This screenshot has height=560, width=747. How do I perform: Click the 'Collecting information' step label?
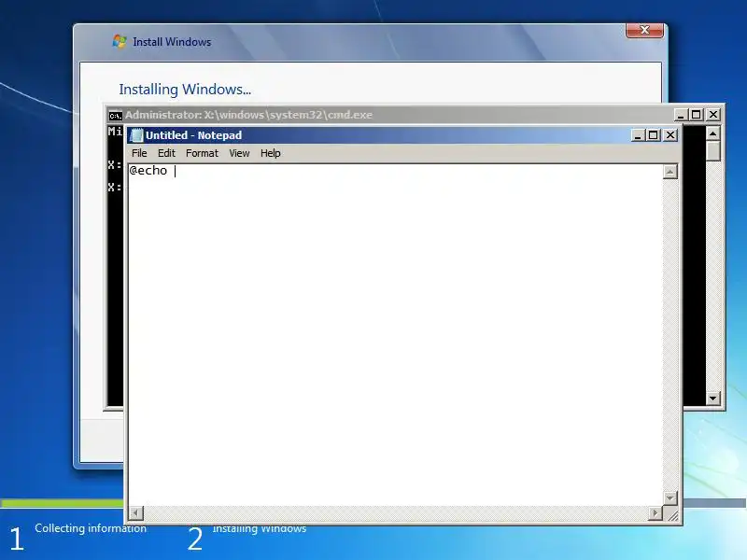(91, 528)
